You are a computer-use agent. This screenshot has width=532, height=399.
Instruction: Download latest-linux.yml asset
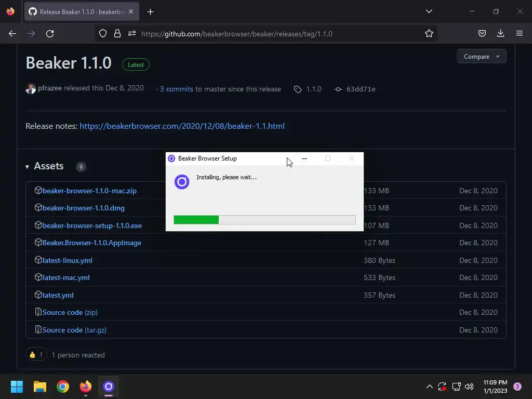coord(68,261)
